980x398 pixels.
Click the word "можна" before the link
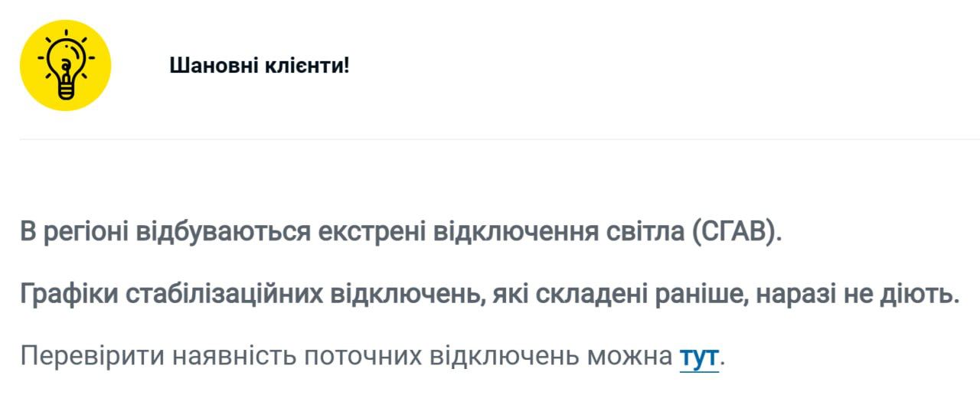629,357
